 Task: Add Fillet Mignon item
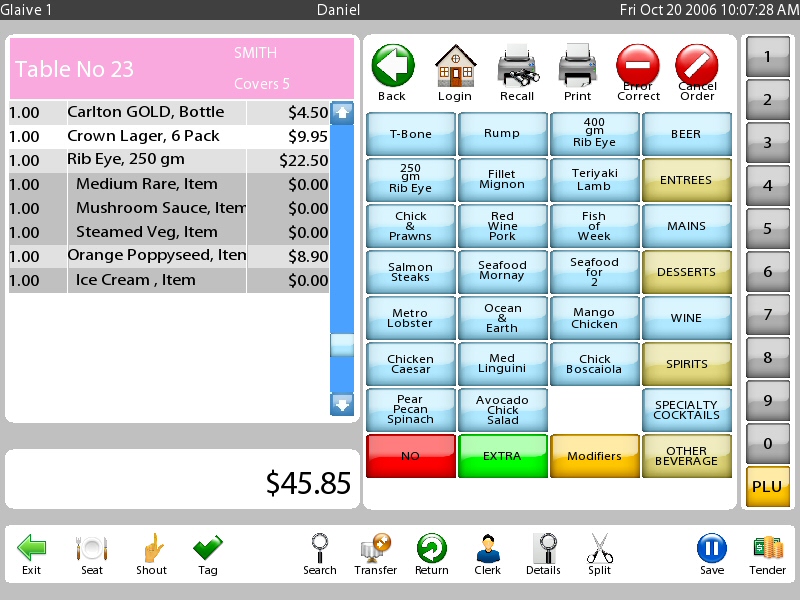[x=503, y=180]
